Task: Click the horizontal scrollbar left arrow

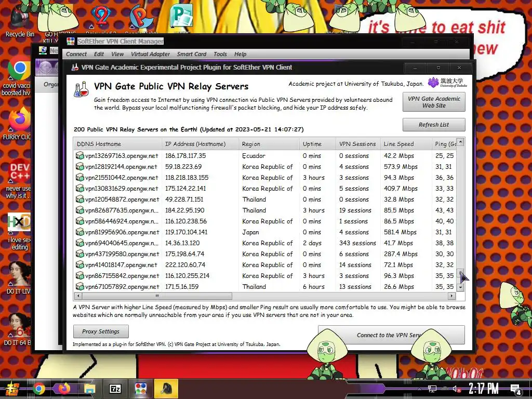Action: point(78,296)
